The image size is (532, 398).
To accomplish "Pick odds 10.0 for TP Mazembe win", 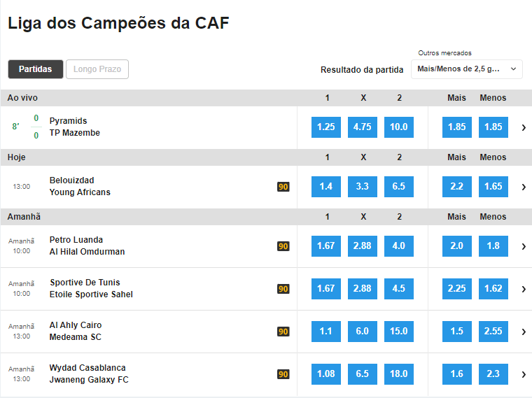I will tap(399, 127).
